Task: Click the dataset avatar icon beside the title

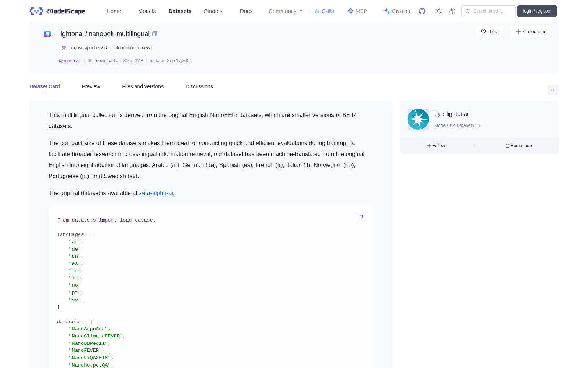Action: pyautogui.click(x=47, y=34)
